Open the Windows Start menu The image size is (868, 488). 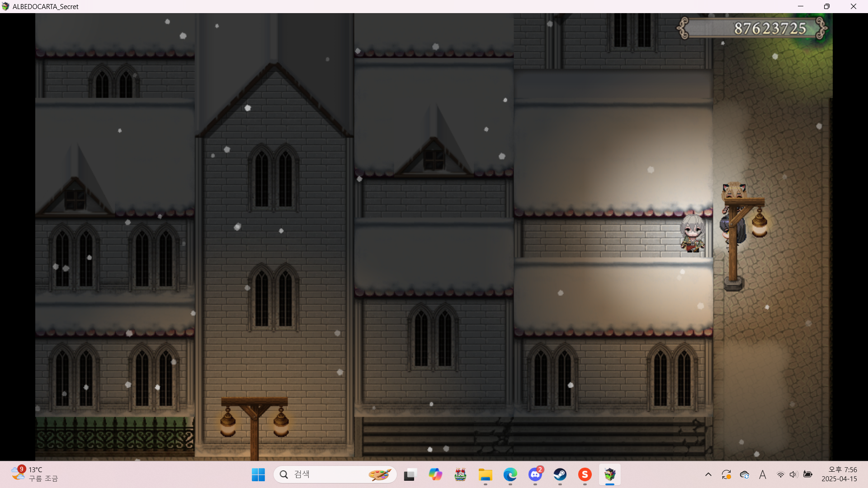pos(258,474)
